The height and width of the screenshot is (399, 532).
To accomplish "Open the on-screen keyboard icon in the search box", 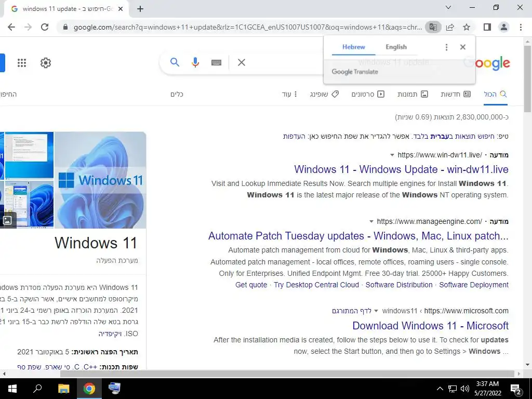I will [x=216, y=62].
